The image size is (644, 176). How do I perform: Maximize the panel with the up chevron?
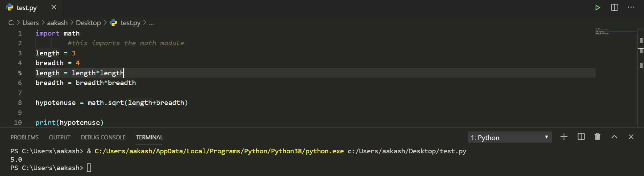click(614, 137)
